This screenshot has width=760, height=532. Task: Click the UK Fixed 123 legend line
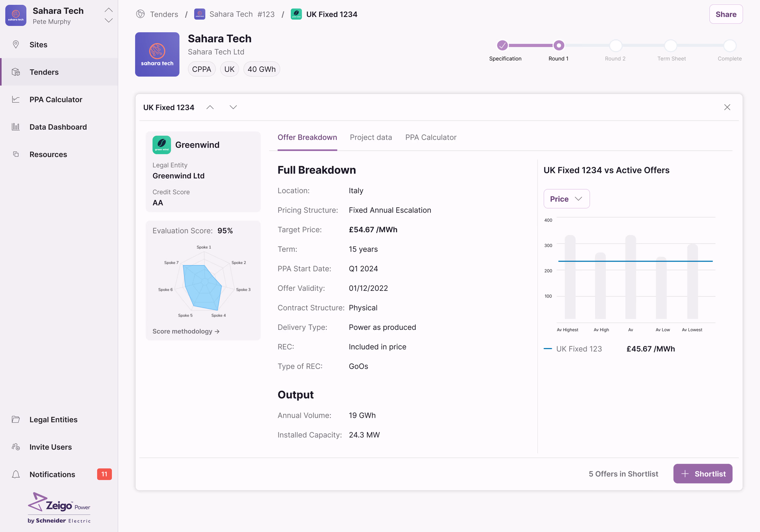(x=548, y=349)
